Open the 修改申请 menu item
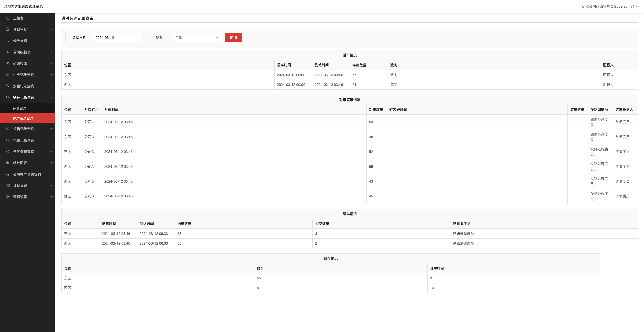The image size is (644, 332). 28,41
